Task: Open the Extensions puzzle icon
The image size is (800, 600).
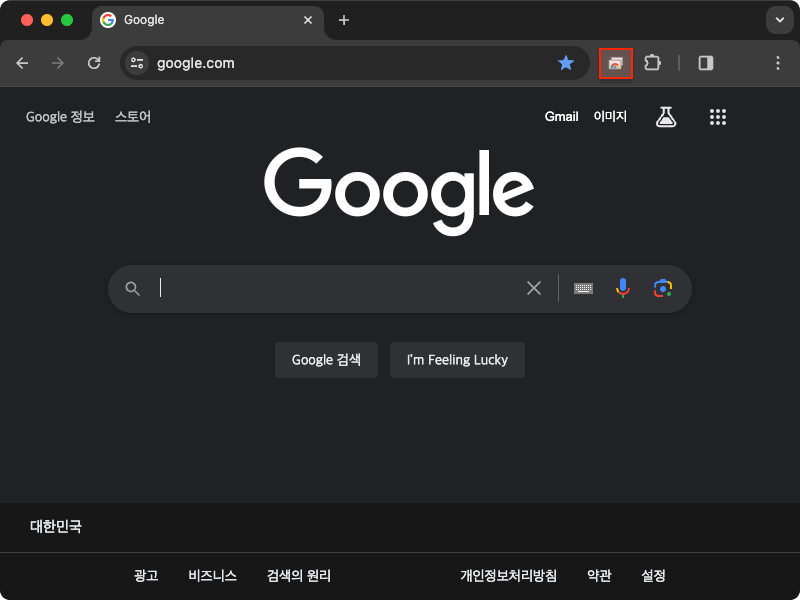Action: point(652,63)
